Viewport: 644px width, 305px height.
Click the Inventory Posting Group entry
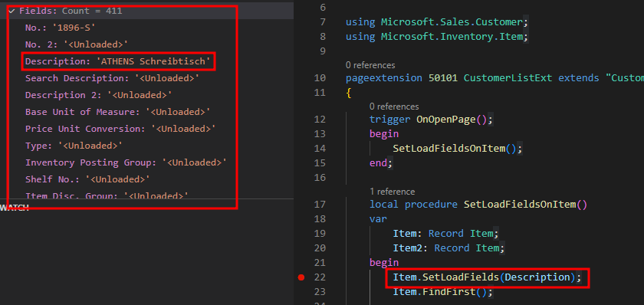[x=126, y=162]
